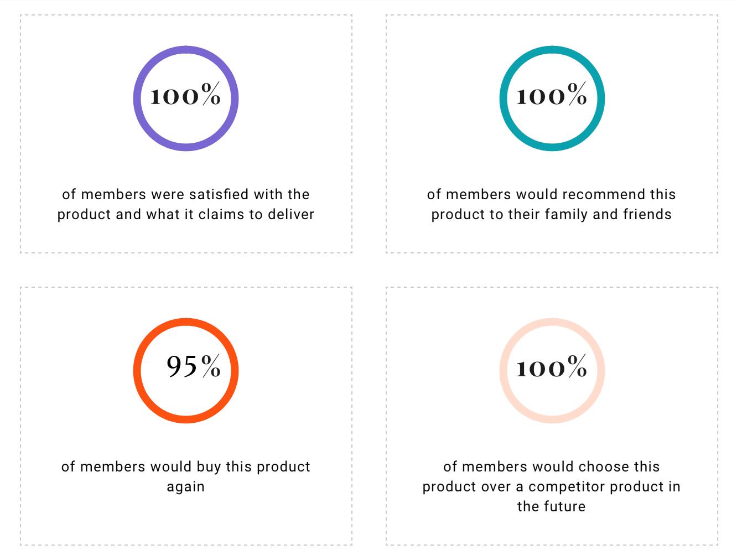Click the word "again" under the orange ring

pos(186,486)
